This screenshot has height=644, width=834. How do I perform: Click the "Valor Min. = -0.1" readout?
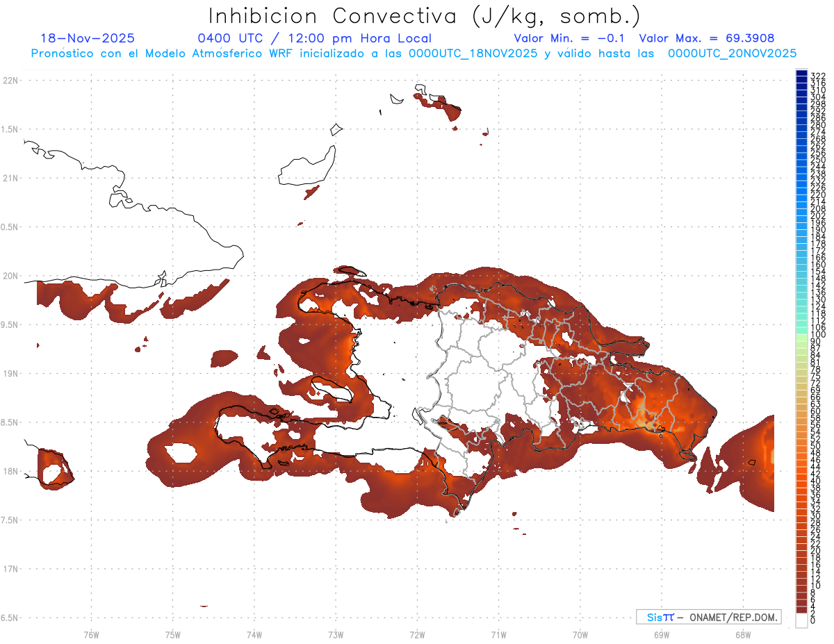tap(570, 38)
